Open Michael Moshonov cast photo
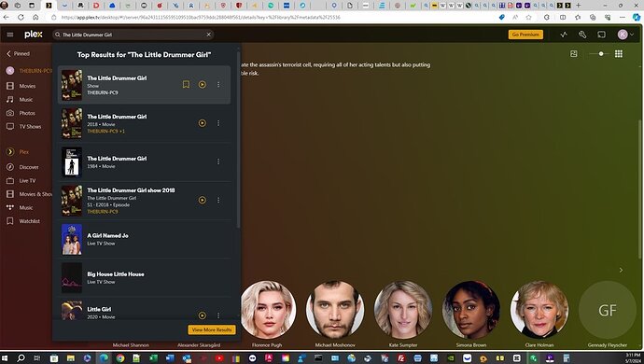Screen dimensions: 644x364 tap(335, 310)
